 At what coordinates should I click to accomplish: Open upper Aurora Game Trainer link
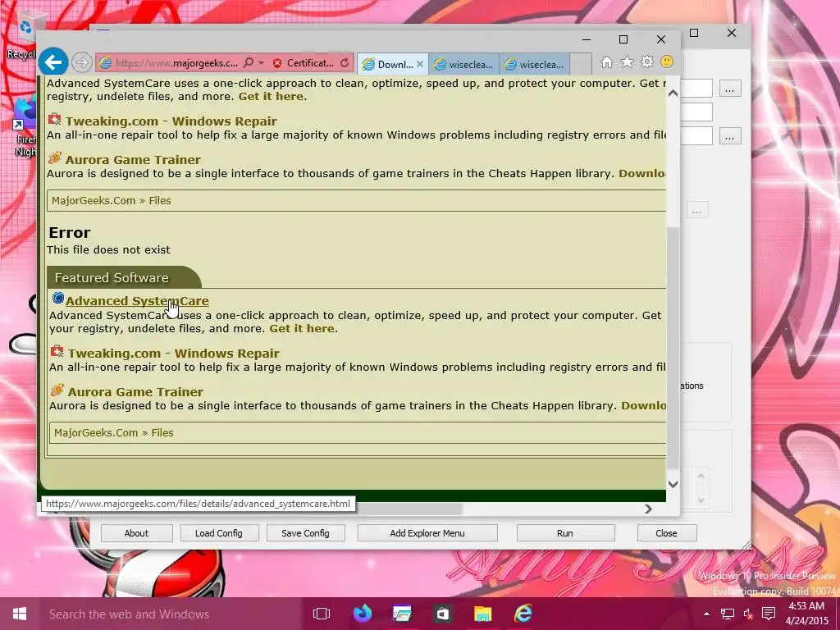(133, 160)
